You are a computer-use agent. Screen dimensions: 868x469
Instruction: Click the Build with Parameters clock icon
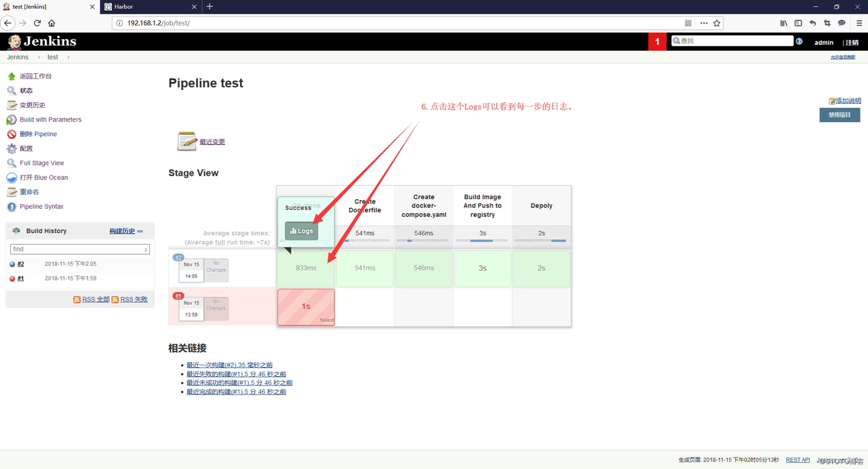(12, 119)
